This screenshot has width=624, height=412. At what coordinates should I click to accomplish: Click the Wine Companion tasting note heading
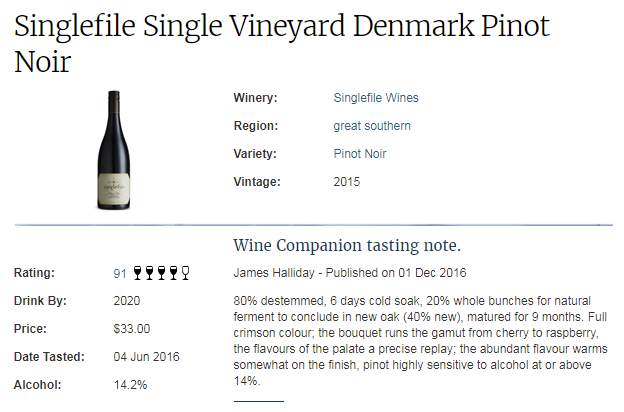pos(347,245)
